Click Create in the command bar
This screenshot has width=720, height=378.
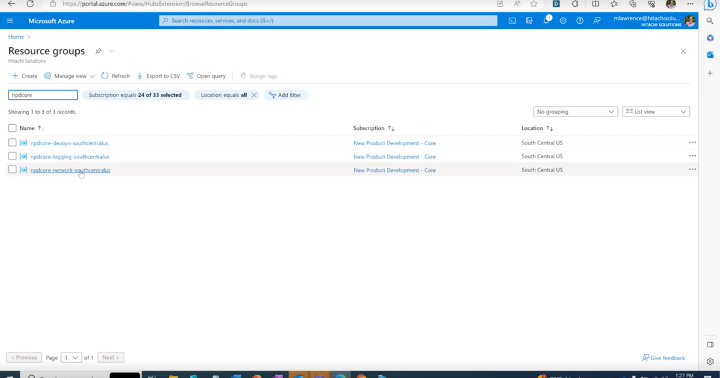[24, 76]
